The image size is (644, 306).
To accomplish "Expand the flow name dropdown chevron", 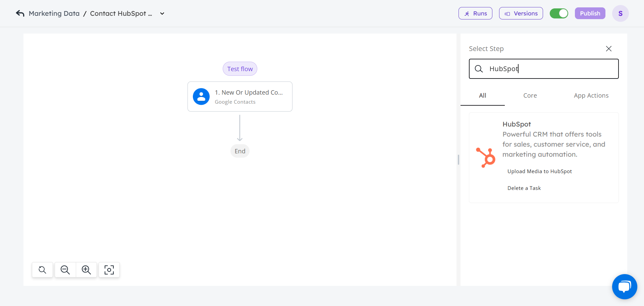I will point(162,14).
